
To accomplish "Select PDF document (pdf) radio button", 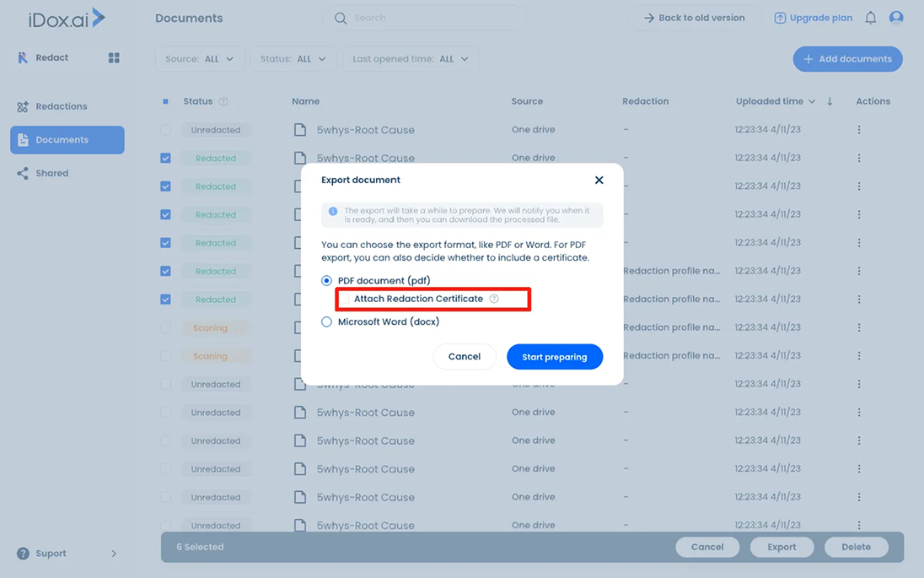I will click(x=326, y=280).
